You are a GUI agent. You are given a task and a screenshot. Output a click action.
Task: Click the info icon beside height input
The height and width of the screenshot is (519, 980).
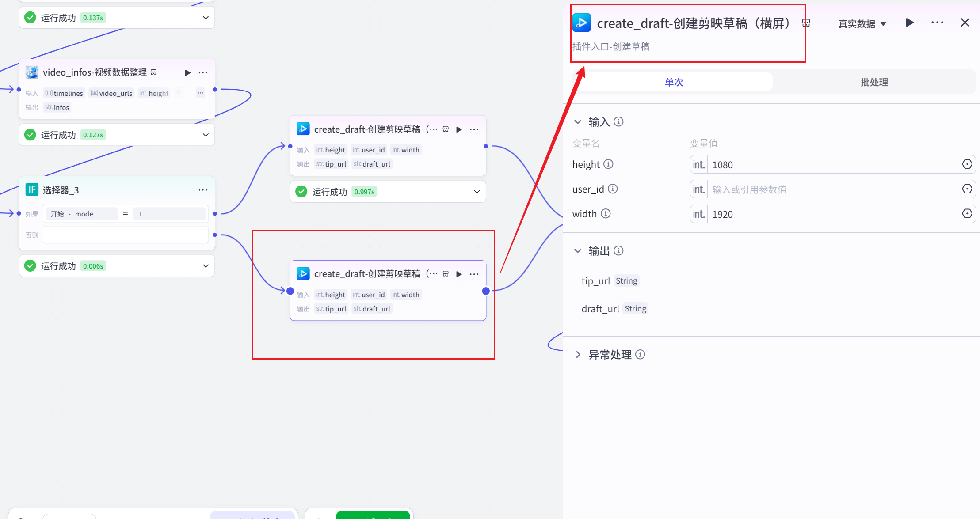click(x=610, y=164)
